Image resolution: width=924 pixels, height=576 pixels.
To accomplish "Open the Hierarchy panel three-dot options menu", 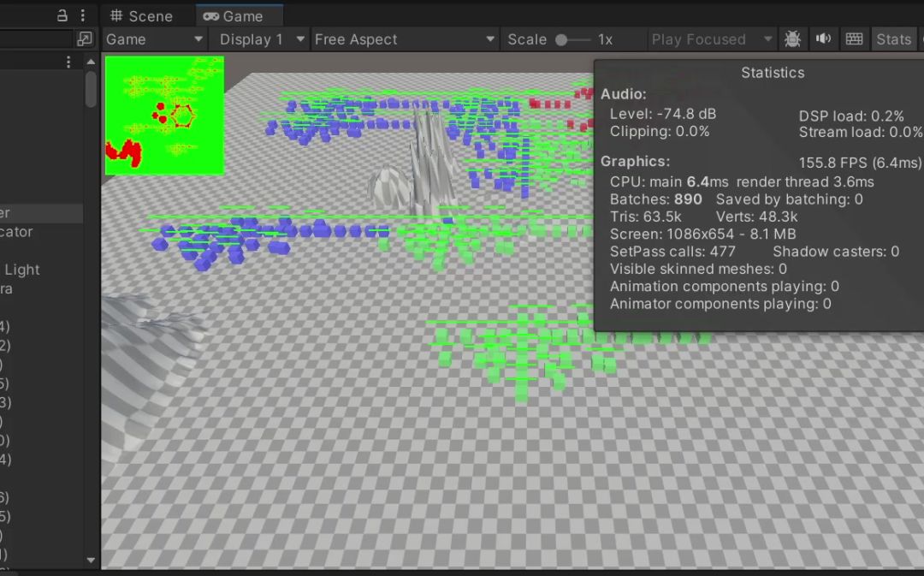I will click(x=82, y=15).
